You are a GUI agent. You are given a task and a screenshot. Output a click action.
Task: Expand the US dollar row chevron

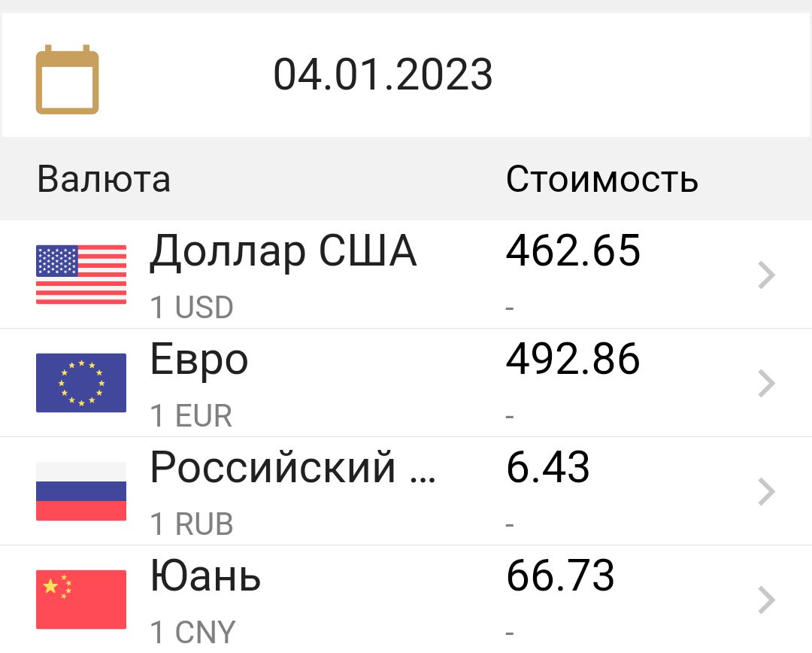[766, 276]
